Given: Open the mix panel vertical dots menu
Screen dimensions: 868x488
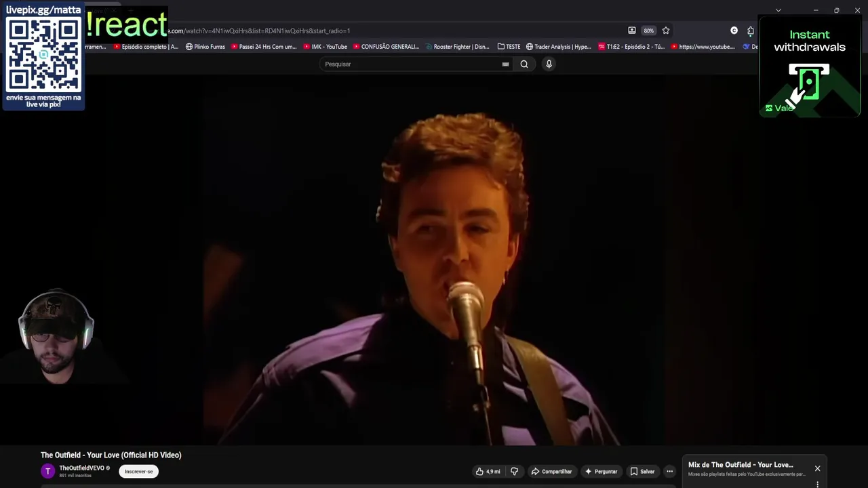Looking at the screenshot, I should 817,484.
